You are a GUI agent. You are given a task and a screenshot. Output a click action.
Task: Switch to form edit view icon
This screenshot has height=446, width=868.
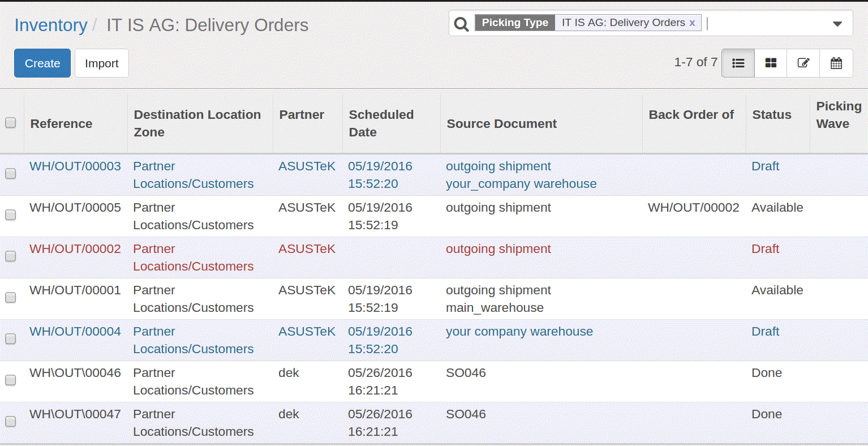pyautogui.click(x=803, y=63)
